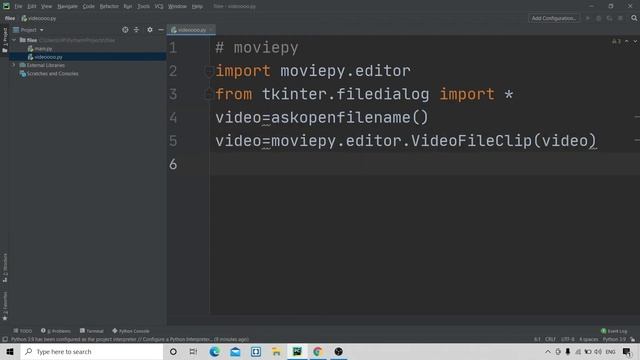Collapse the files root folder arrow
Viewport: 640px width, 360px height.
click(14, 40)
